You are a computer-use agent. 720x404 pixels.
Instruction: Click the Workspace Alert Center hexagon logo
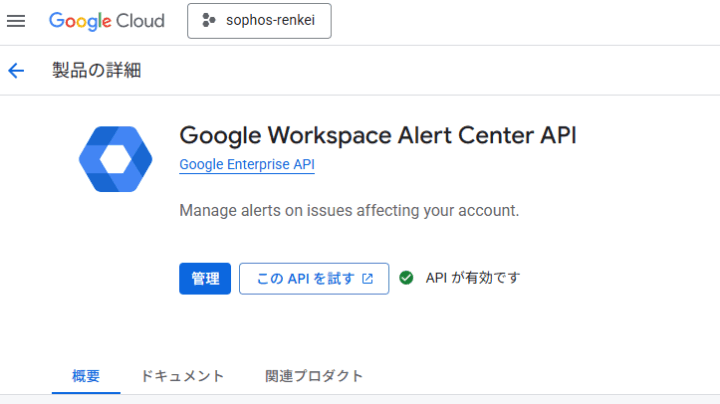pos(115,159)
